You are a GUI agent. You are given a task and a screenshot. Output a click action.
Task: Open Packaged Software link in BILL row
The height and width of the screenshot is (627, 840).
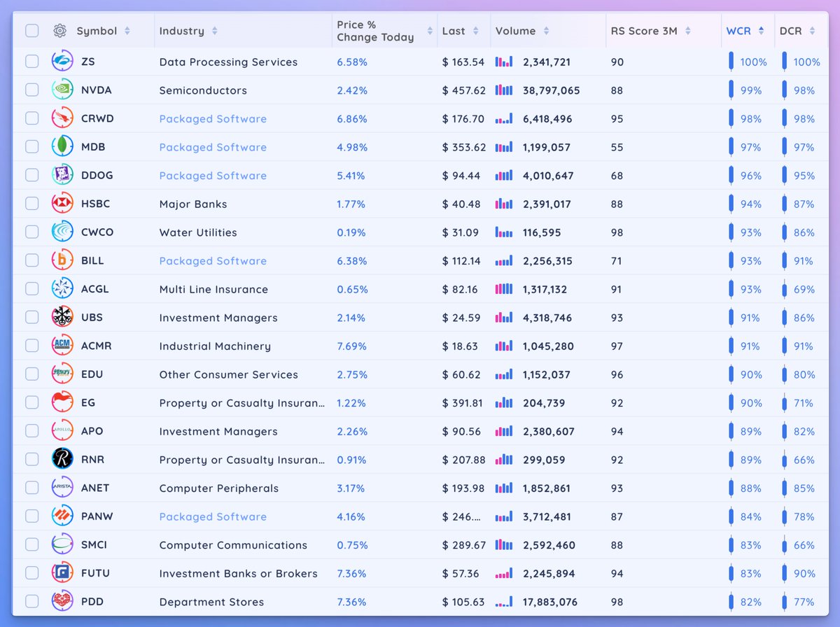click(x=213, y=261)
